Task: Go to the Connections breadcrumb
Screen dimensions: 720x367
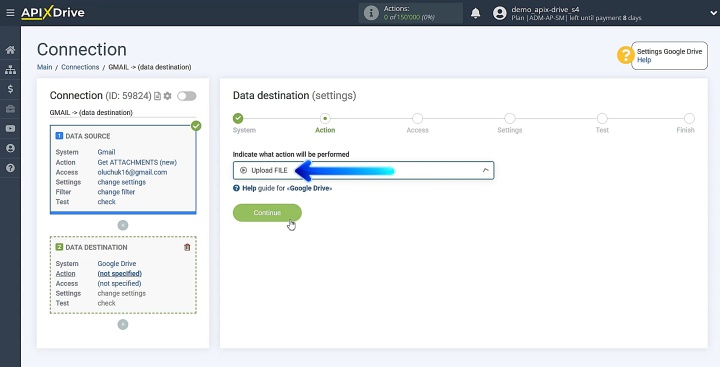Action: (80, 67)
